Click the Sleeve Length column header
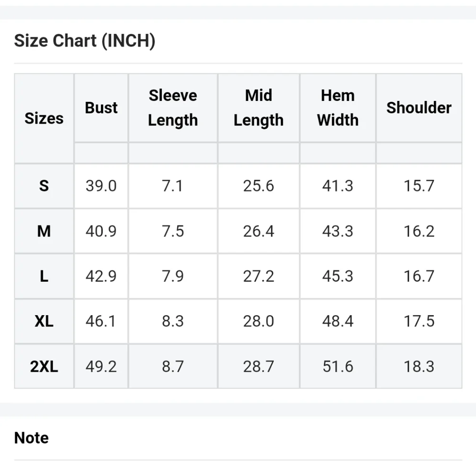Image resolution: width=476 pixels, height=476 pixels. [173, 108]
